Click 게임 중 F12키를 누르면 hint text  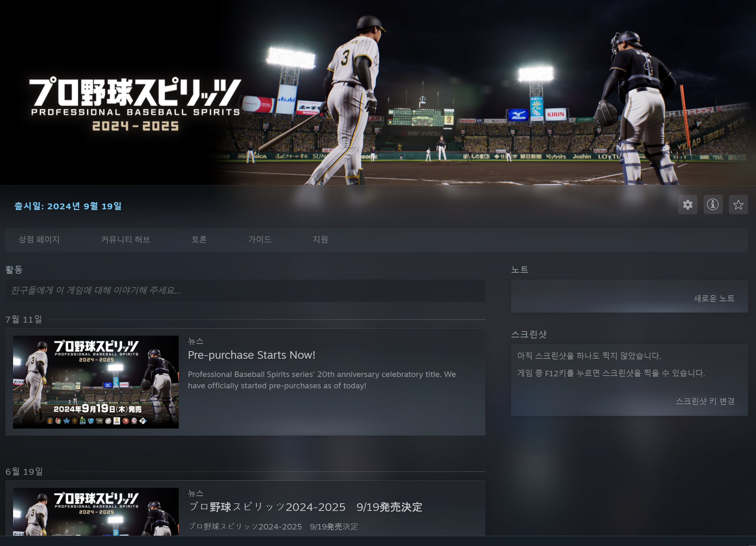click(611, 373)
